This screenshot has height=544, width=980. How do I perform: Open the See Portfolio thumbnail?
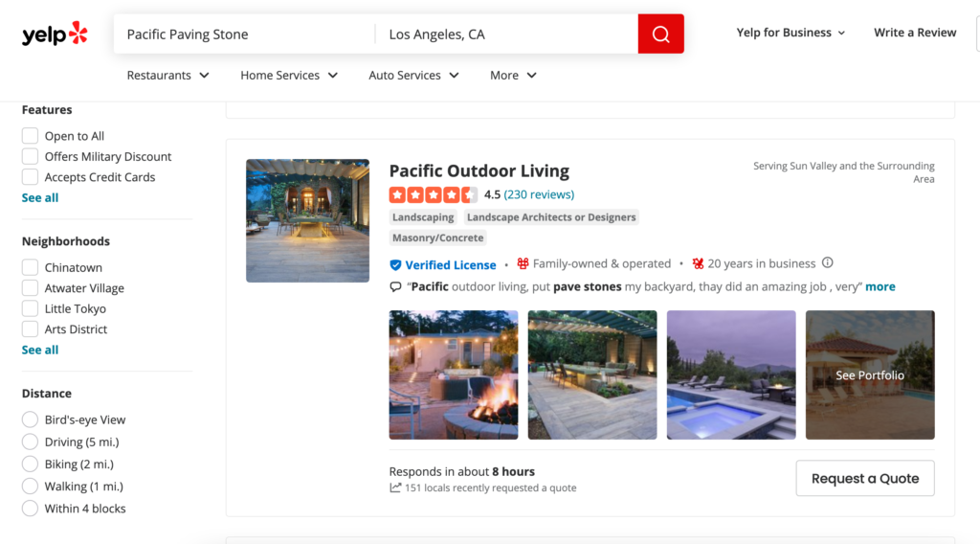[869, 375]
